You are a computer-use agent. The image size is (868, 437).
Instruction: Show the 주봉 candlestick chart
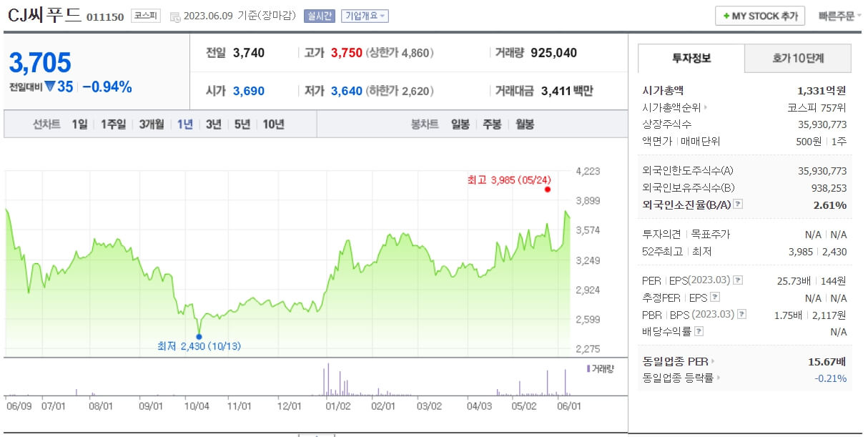point(493,124)
